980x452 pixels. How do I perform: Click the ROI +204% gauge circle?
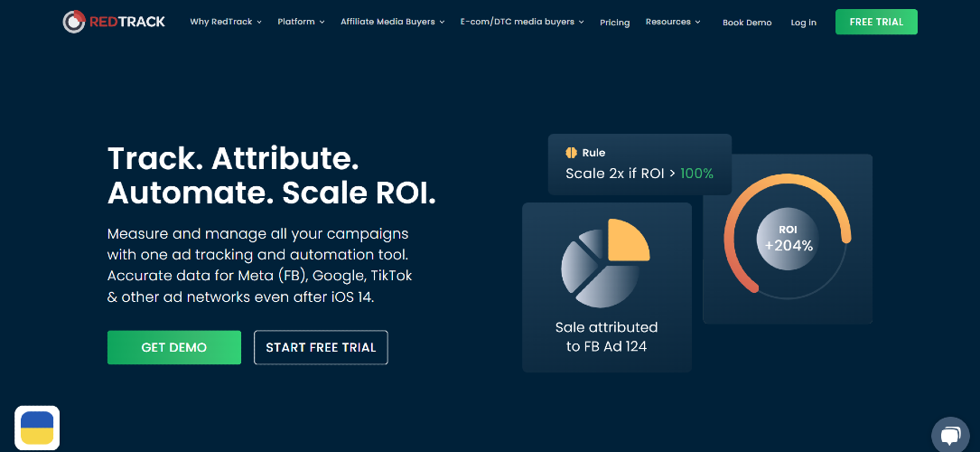(x=789, y=239)
